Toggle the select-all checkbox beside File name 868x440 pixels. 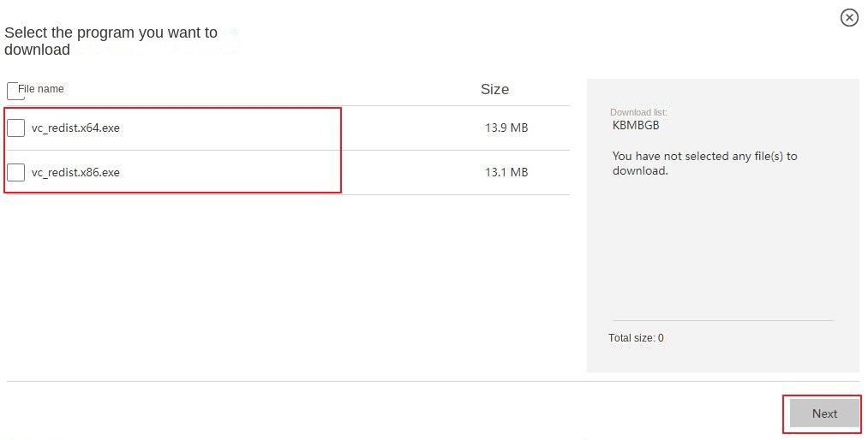tap(13, 90)
